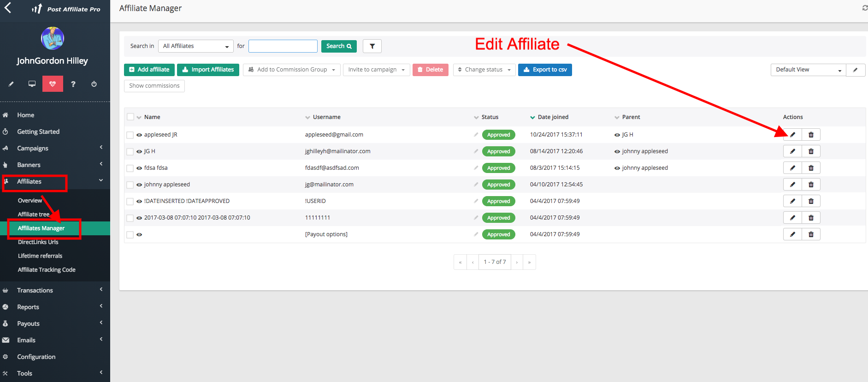Viewport: 868px width, 382px height.
Task: Open the filter funnel button
Action: [372, 46]
